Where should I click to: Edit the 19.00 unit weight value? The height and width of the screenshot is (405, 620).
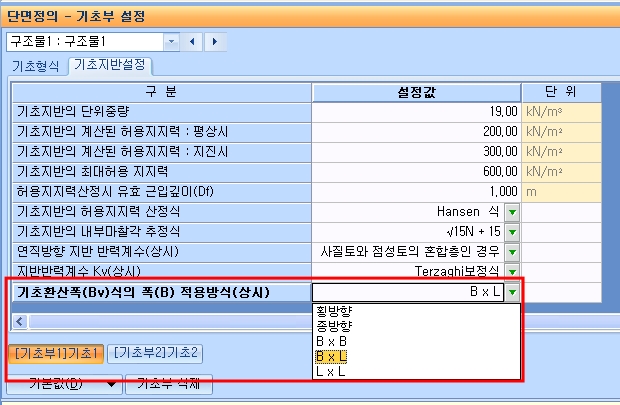tap(416, 112)
